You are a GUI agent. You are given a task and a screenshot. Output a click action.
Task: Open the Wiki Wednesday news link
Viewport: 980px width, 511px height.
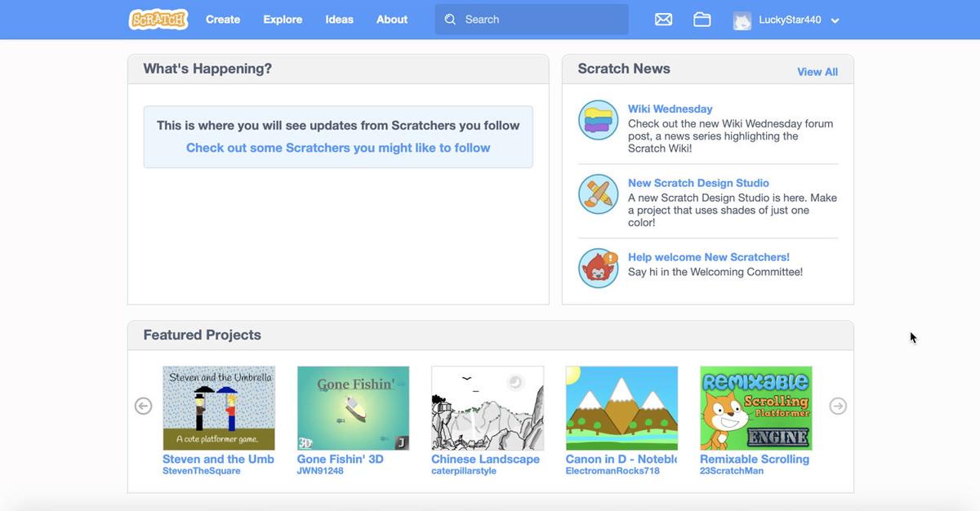(670, 109)
